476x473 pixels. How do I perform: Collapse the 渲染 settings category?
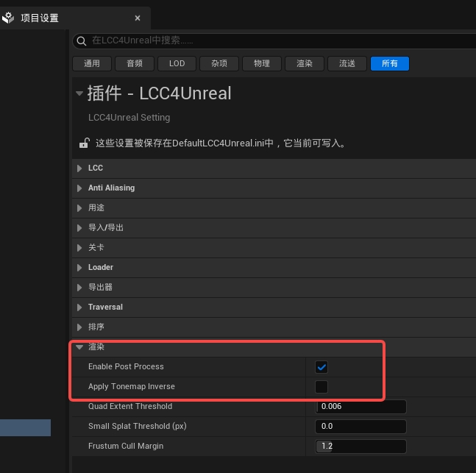click(x=79, y=347)
